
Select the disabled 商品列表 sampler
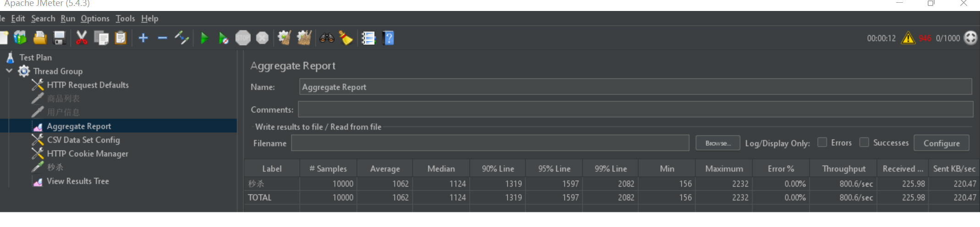(63, 98)
